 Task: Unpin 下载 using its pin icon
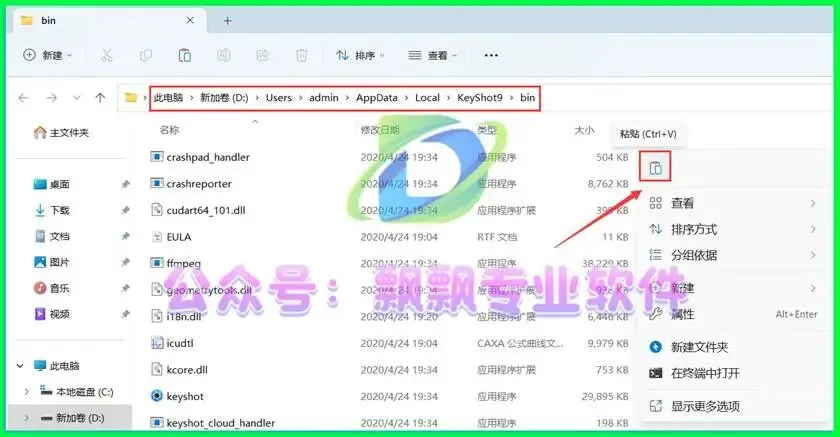125,210
